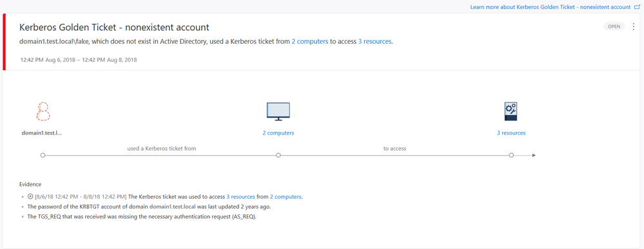This screenshot has width=644, height=249.
Task: Click the Evidence section heading
Action: (x=30, y=185)
